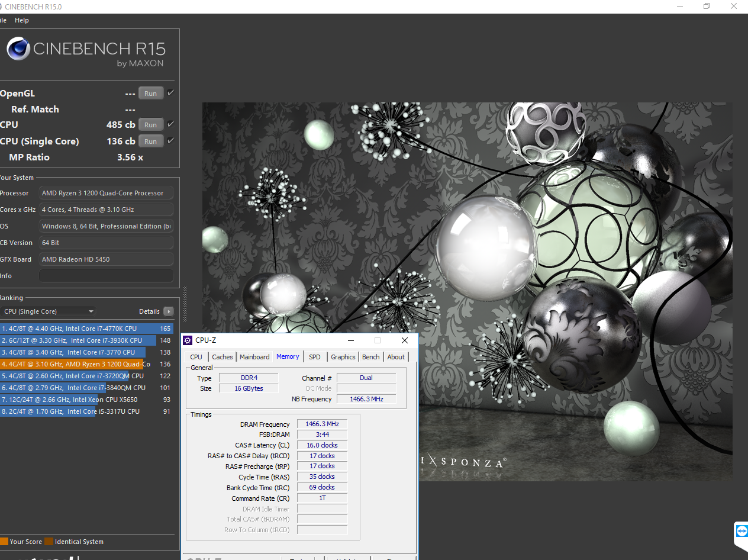Toggle the CPU test checkbox
748x560 pixels.
(x=171, y=124)
